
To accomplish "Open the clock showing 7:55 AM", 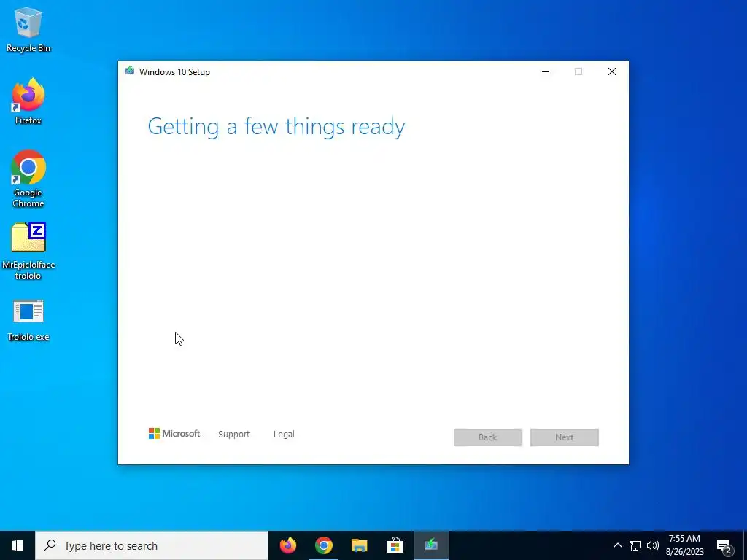I will point(684,545).
